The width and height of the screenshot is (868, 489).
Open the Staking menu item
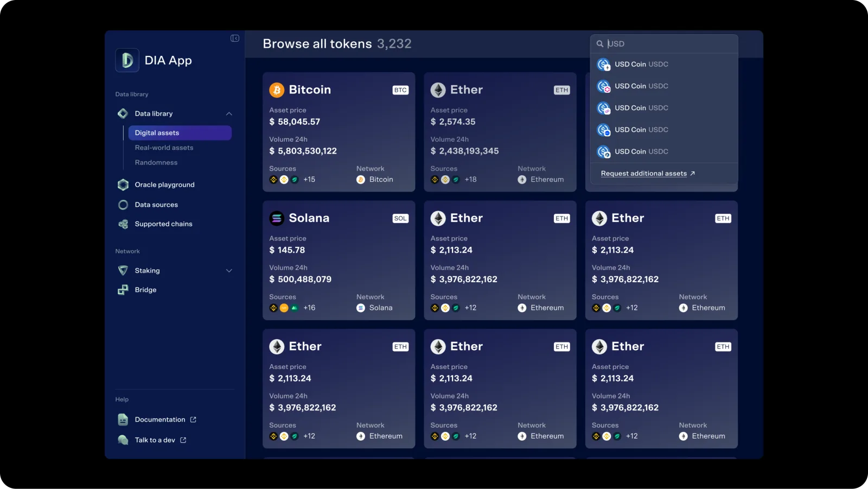(147, 270)
